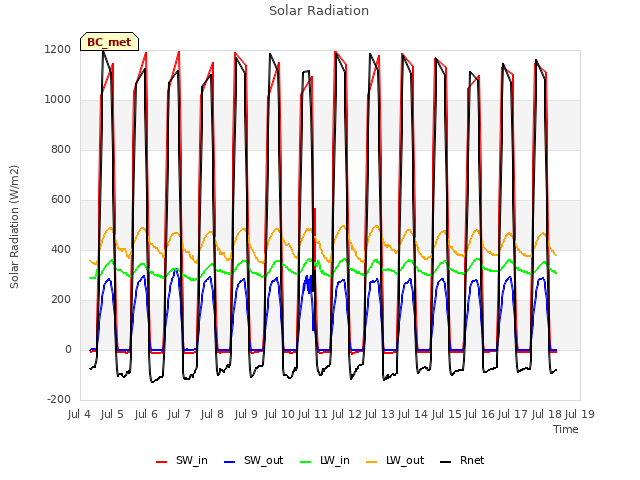The image size is (640, 480).
Task: Click the 1200 y-axis tick label
Action: click(58, 50)
